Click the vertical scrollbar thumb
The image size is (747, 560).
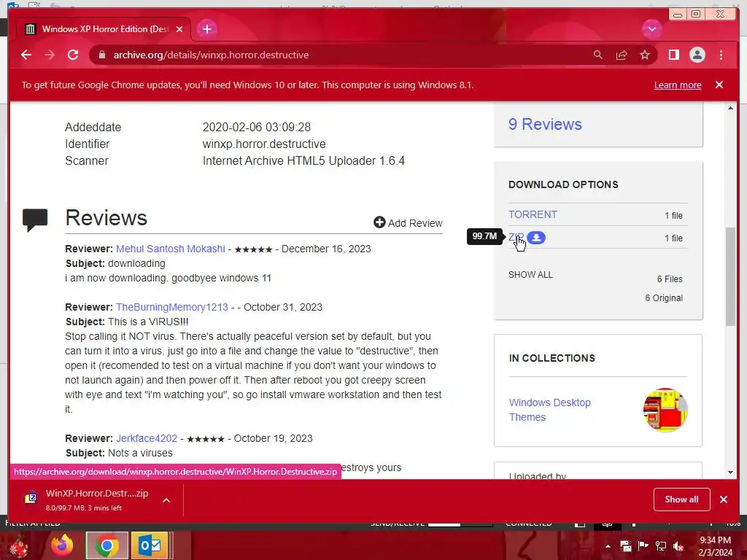(730, 276)
